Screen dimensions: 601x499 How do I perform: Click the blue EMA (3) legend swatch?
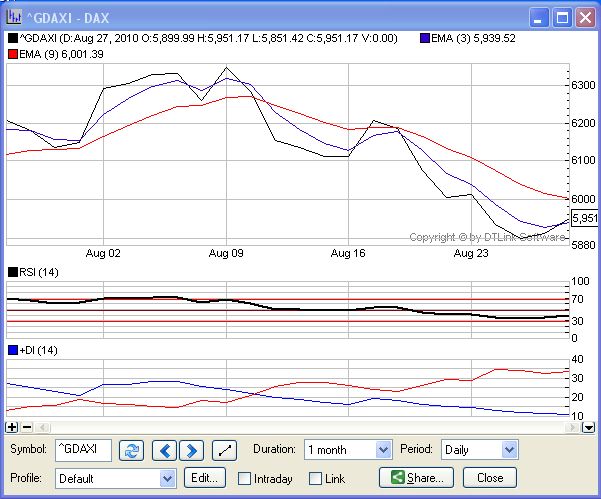pyautogui.click(x=424, y=38)
